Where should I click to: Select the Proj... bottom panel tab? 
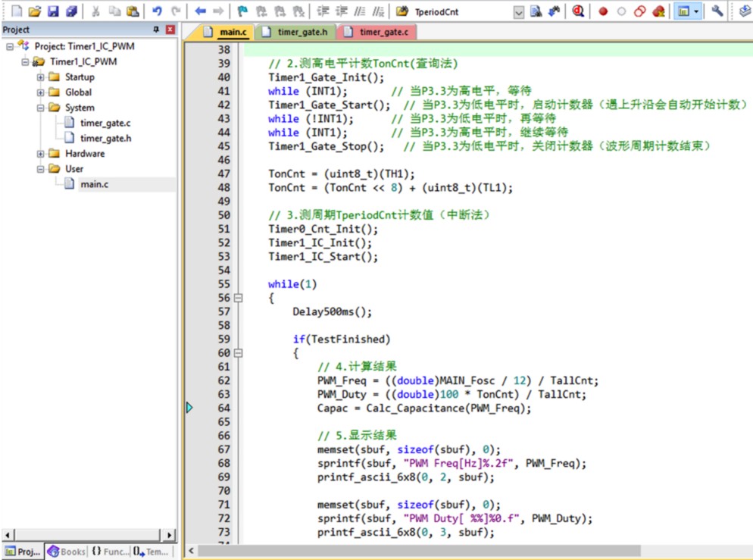pos(23,552)
